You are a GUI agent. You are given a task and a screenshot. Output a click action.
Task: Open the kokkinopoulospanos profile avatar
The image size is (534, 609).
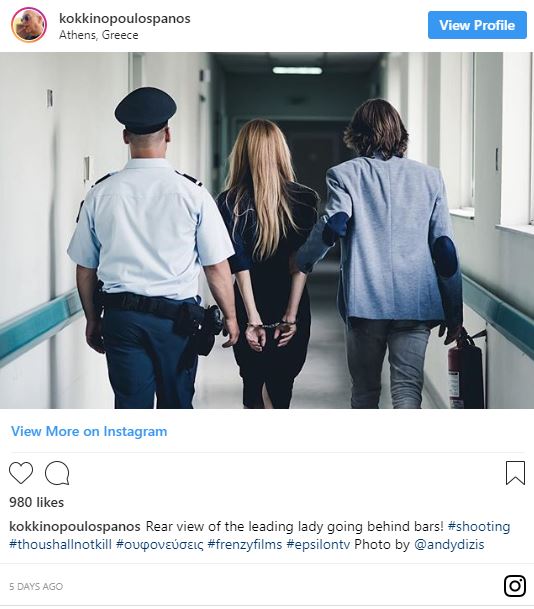pyautogui.click(x=29, y=25)
